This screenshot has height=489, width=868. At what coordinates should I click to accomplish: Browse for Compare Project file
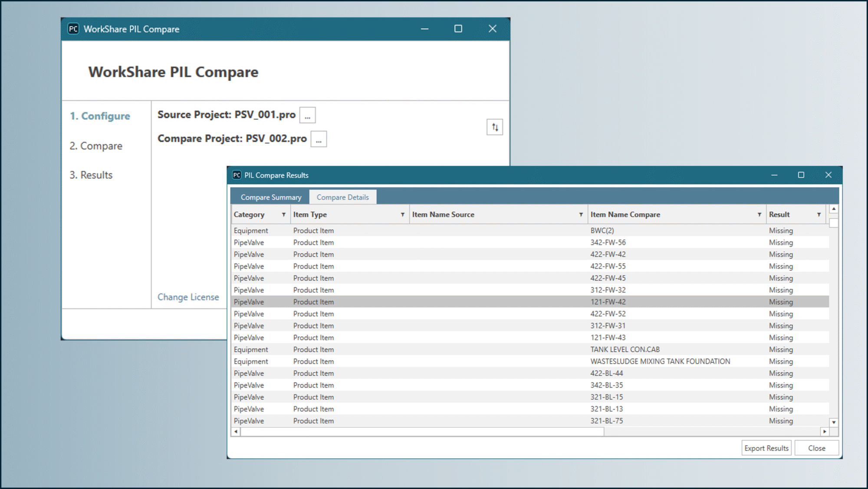(319, 139)
